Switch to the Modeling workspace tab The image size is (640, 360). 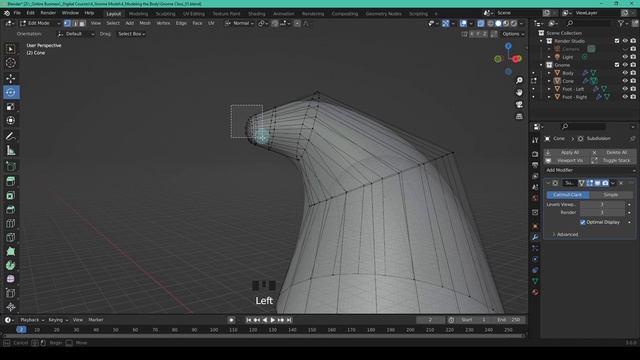click(x=138, y=13)
